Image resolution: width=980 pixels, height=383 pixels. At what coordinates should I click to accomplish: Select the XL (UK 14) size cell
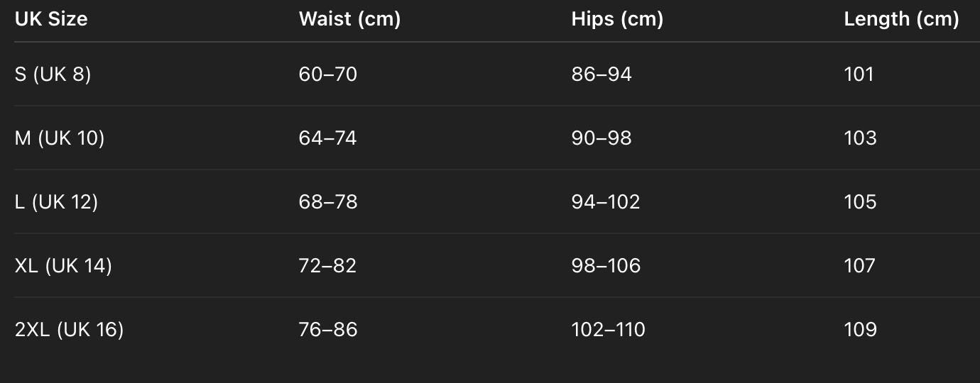pos(63,266)
